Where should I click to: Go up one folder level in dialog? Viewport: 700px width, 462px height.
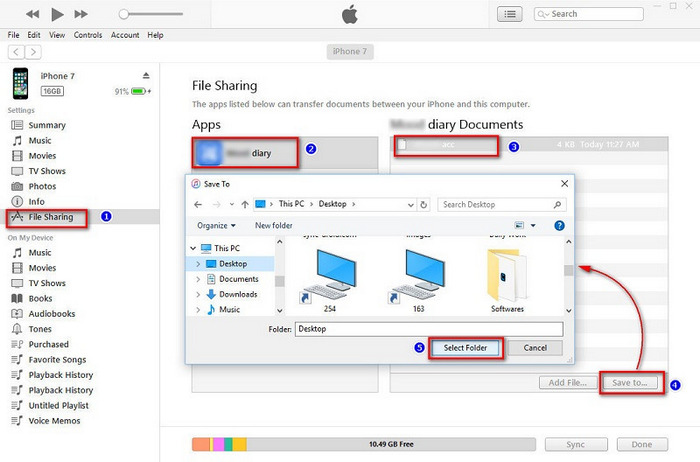pyautogui.click(x=245, y=204)
